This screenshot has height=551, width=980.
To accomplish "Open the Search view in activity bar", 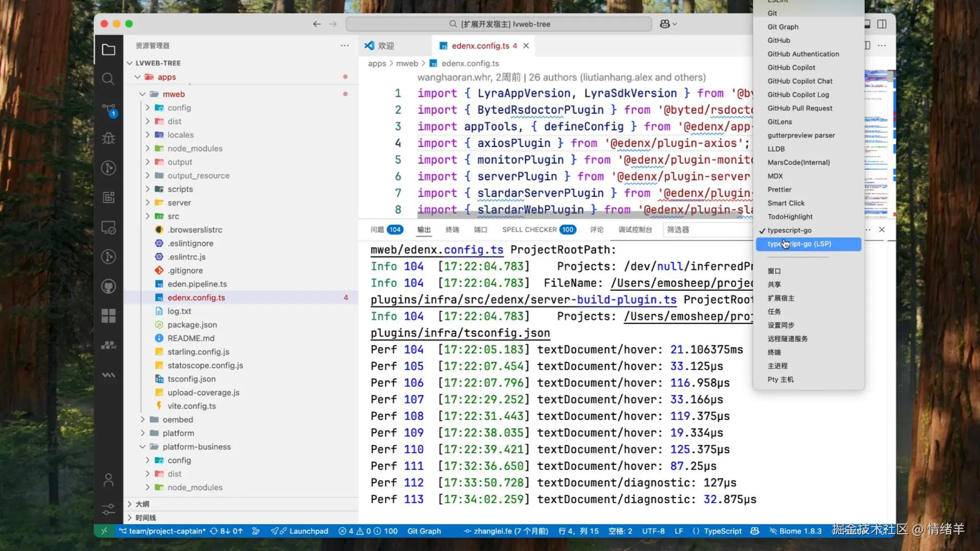I will pos(109,79).
